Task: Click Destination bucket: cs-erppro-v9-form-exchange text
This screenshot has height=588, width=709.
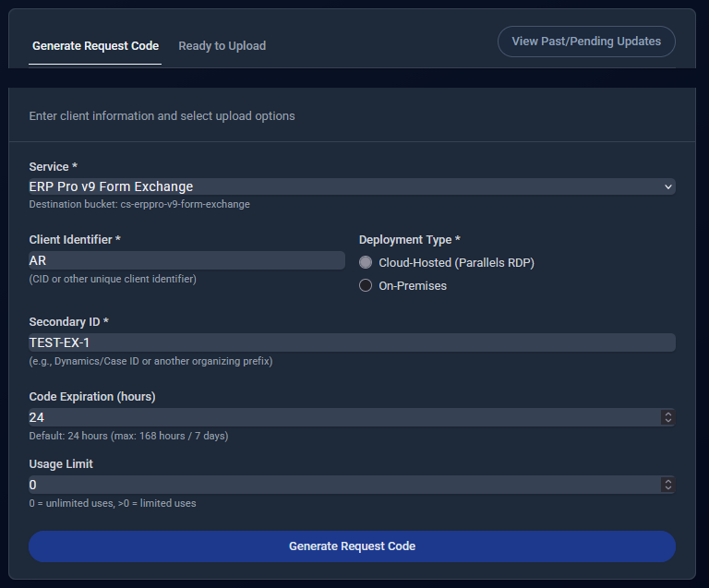Action: click(139, 204)
